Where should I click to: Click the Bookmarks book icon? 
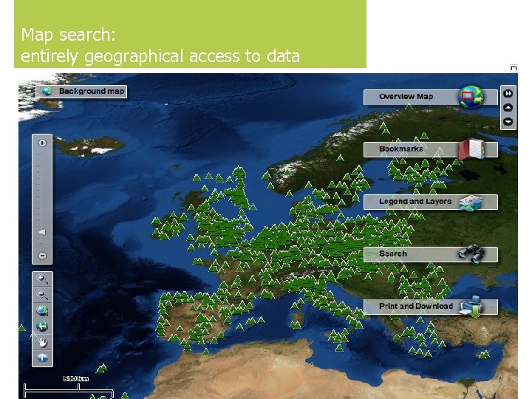pos(471,149)
